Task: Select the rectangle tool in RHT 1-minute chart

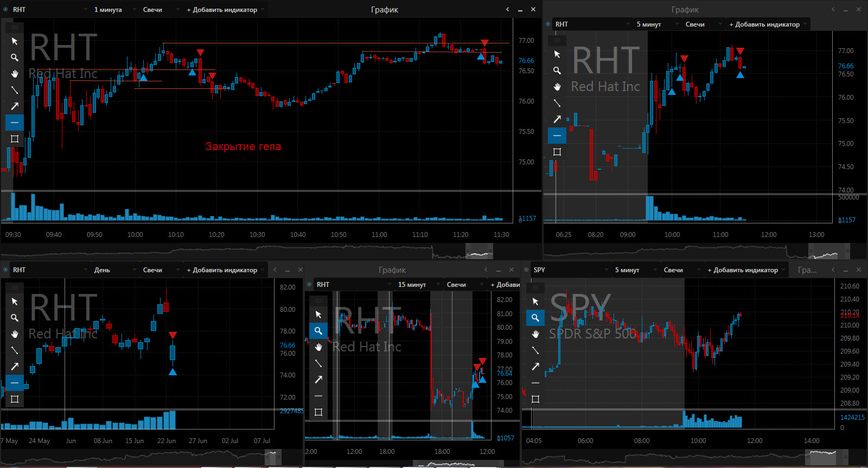Action: [x=15, y=139]
